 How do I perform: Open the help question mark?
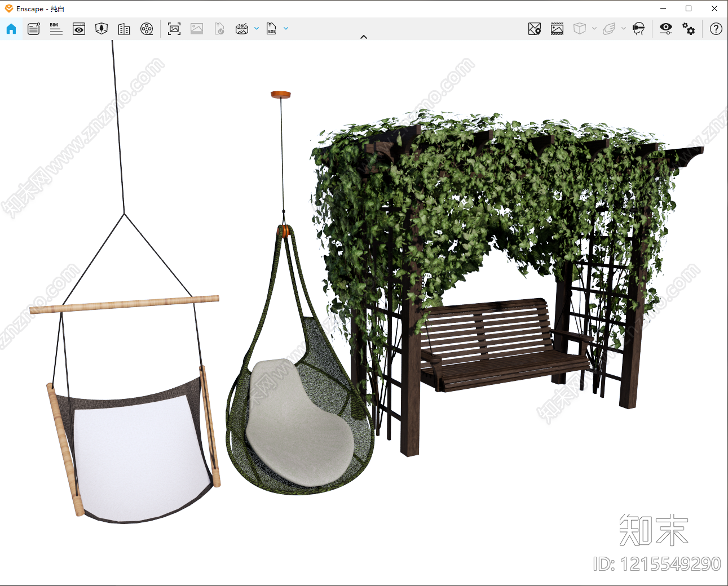tap(716, 29)
